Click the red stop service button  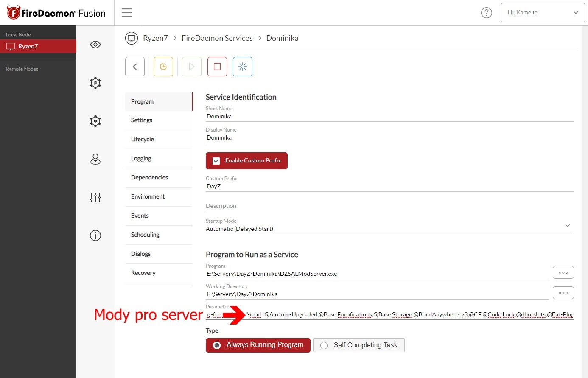click(217, 67)
